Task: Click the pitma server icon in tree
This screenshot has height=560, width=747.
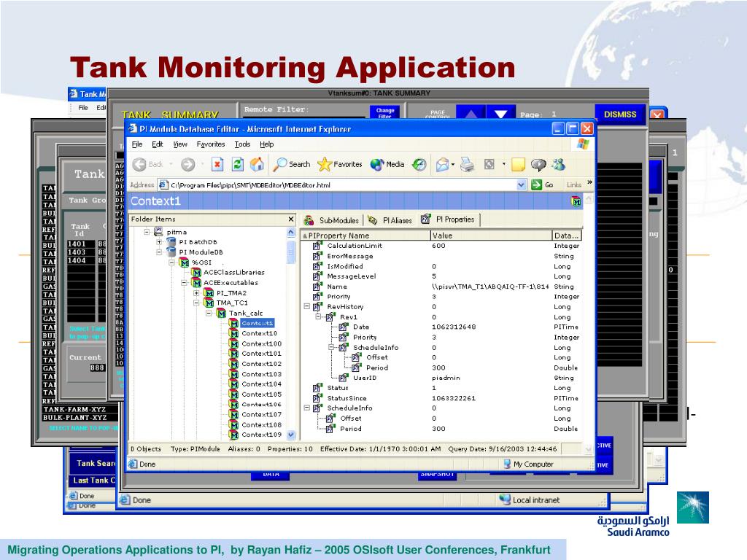Action: 158,232
